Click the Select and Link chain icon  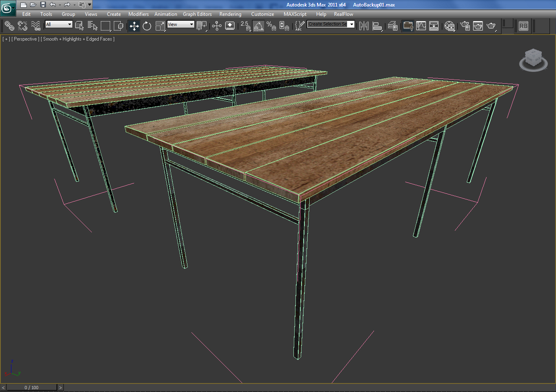(9, 26)
